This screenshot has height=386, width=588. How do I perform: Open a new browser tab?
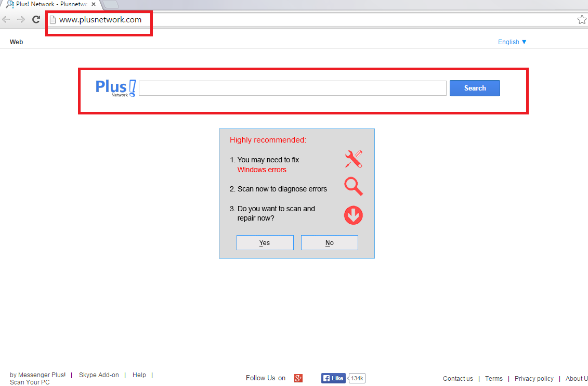[110, 5]
